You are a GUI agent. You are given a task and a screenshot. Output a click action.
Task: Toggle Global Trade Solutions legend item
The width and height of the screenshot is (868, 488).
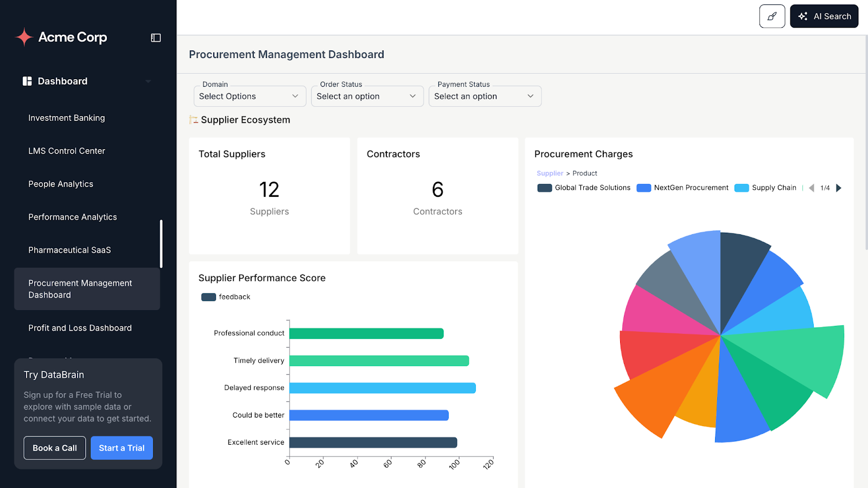(x=584, y=188)
